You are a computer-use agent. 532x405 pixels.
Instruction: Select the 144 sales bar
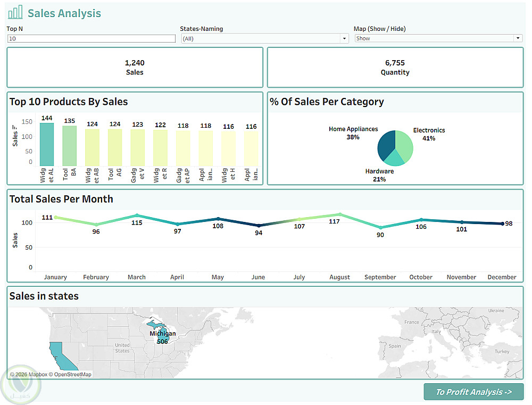point(47,144)
